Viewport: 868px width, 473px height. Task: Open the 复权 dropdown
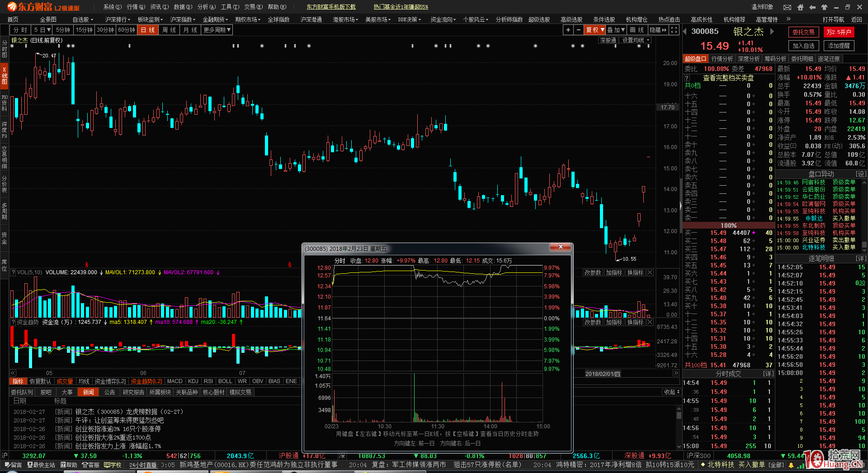point(595,30)
